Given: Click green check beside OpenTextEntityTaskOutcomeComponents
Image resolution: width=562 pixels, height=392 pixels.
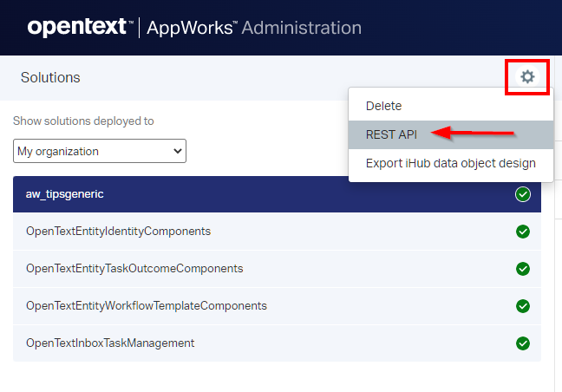Looking at the screenshot, I should click(522, 269).
